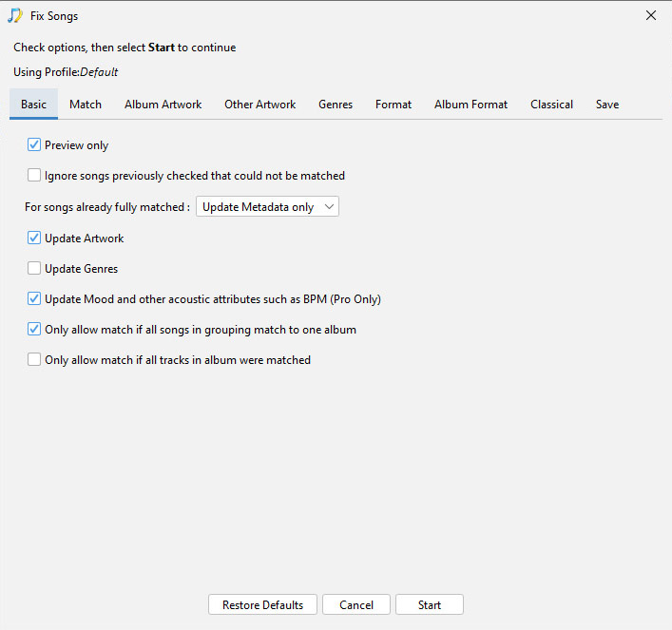The image size is (672, 630).
Task: Toggle only allow match if grouping matches one album
Action: pos(34,329)
